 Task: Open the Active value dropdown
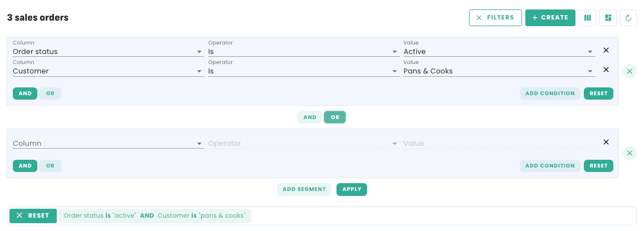click(499, 52)
